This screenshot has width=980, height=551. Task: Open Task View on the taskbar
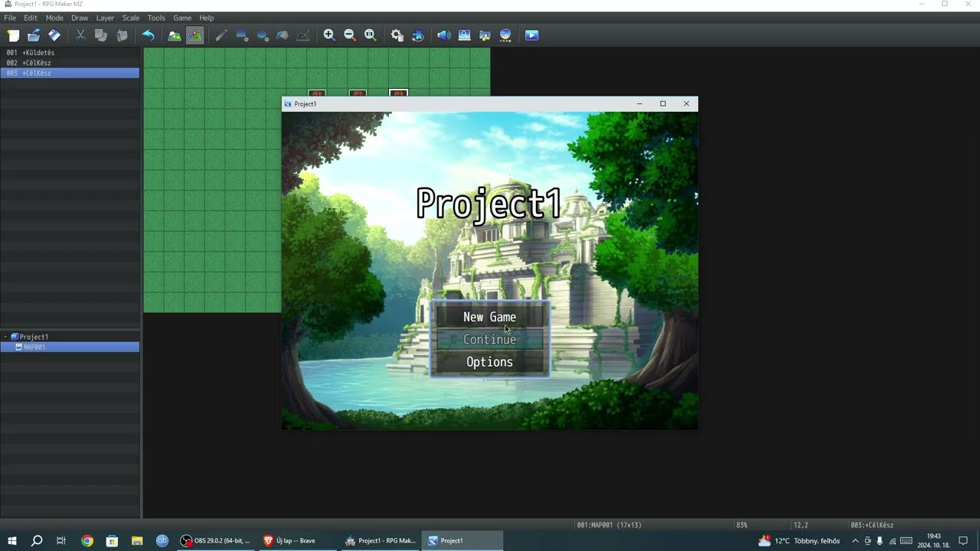(x=61, y=540)
